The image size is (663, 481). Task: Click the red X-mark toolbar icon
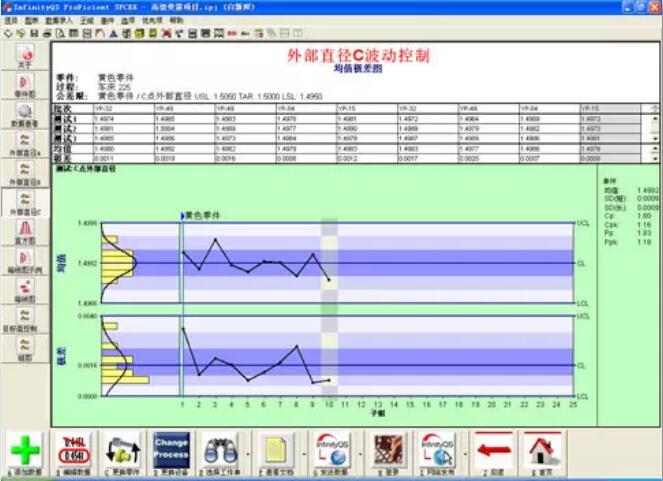click(166, 33)
